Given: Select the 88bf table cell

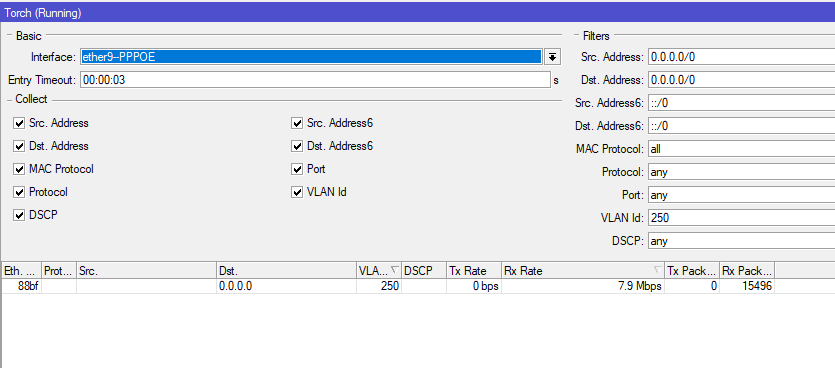Looking at the screenshot, I should [x=21, y=287].
